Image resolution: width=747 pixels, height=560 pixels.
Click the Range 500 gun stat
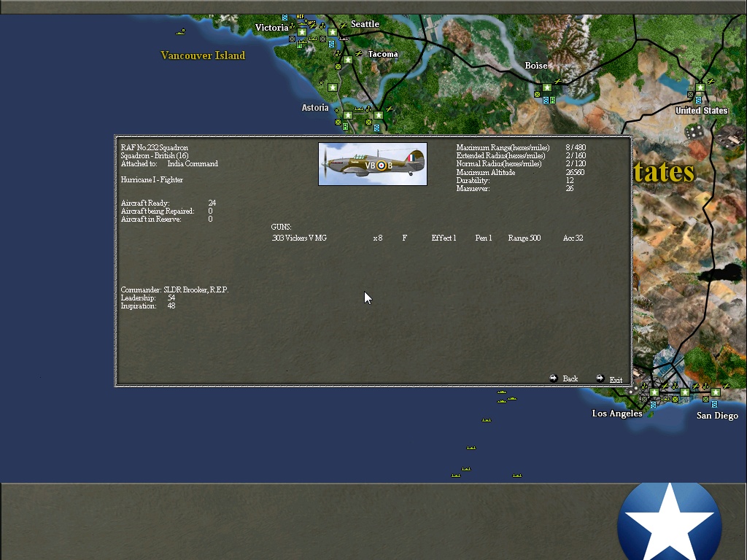(x=524, y=238)
